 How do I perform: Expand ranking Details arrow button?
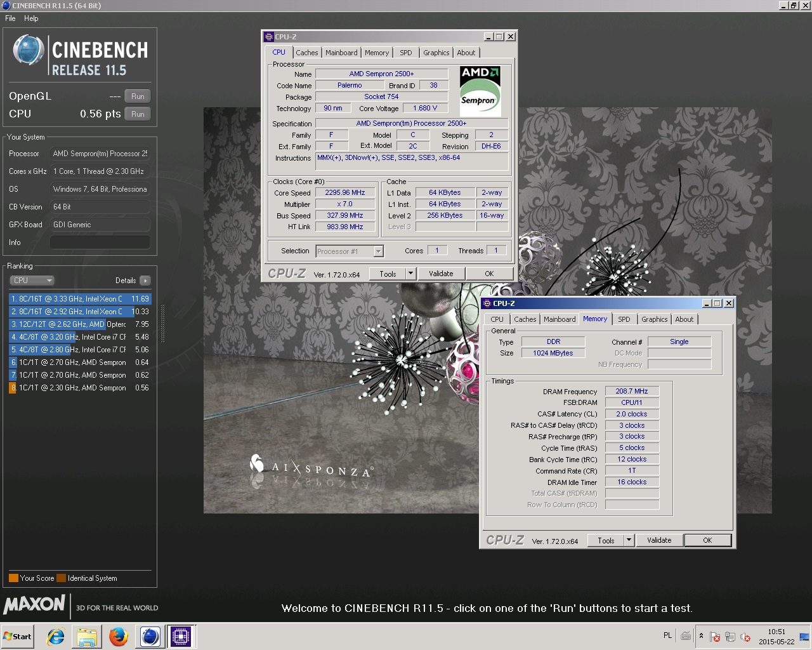(145, 281)
